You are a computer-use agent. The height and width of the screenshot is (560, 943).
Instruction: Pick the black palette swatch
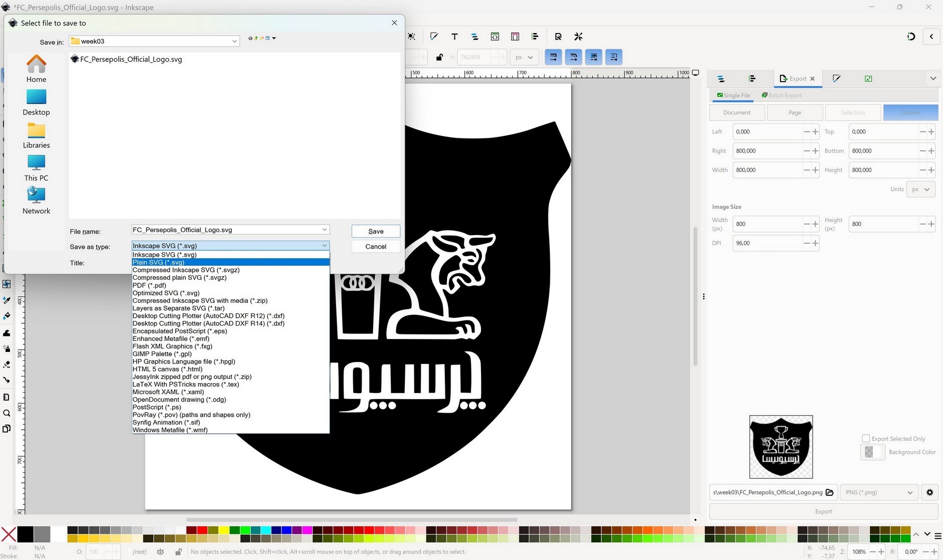(25, 534)
